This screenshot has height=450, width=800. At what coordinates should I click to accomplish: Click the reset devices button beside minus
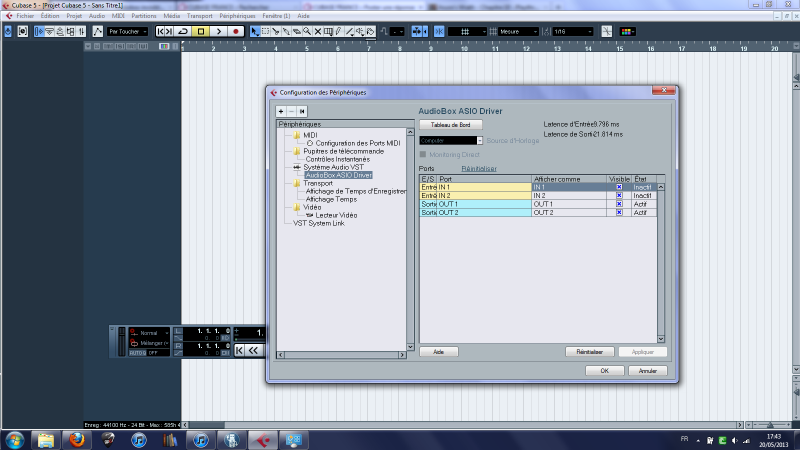point(302,111)
